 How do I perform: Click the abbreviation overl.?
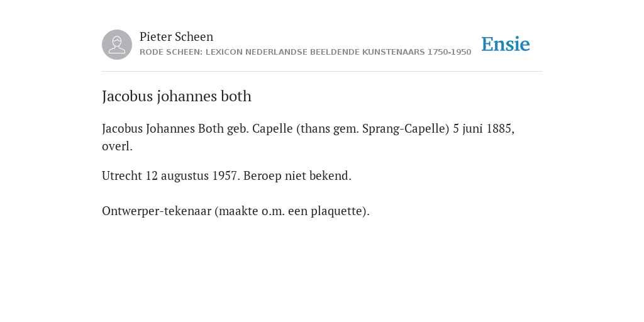[x=117, y=146]
